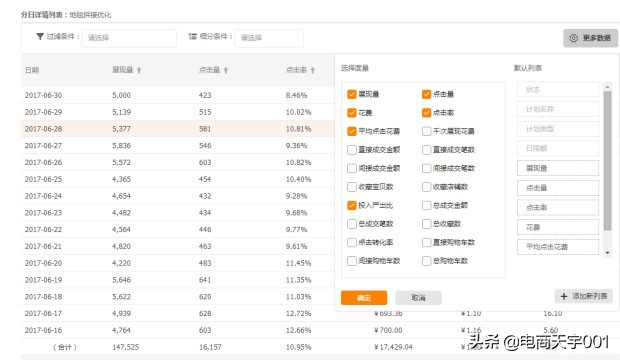Click the 16,157 total clicks cell
The width and height of the screenshot is (620, 360).
pos(210,347)
